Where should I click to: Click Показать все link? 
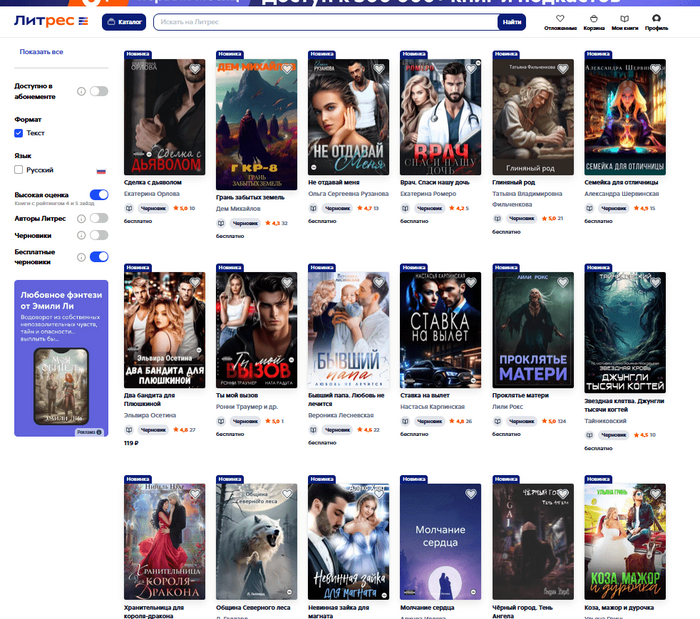tap(41, 52)
